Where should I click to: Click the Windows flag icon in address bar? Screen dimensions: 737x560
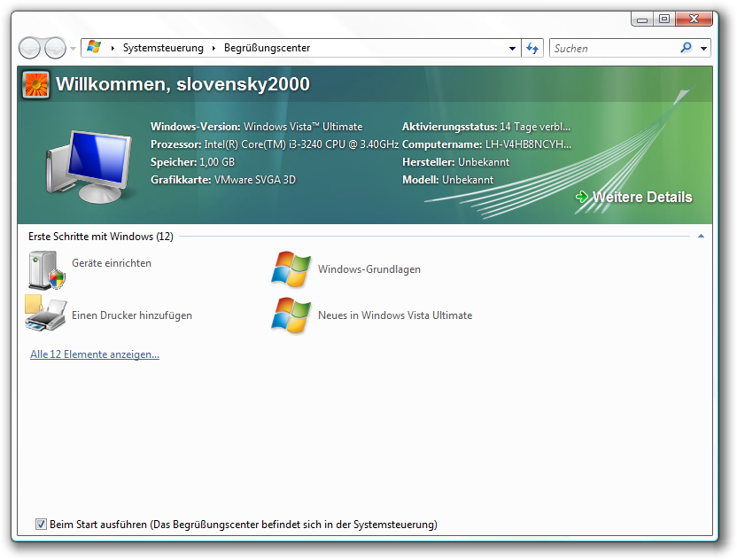click(x=94, y=48)
